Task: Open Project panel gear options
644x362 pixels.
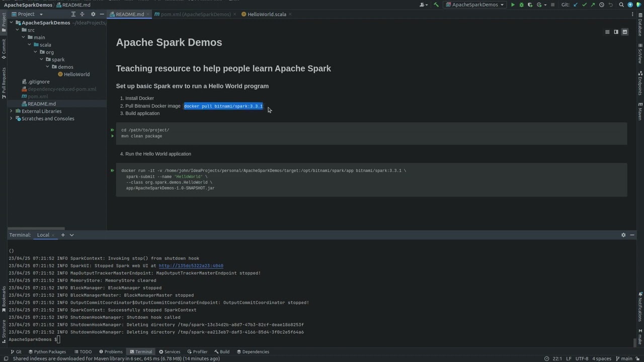Action: point(93,14)
